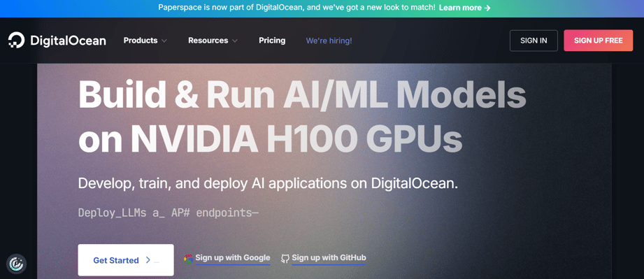Click the arrow beside Learn more
Image resolution: width=644 pixels, height=279 pixels.
487,8
